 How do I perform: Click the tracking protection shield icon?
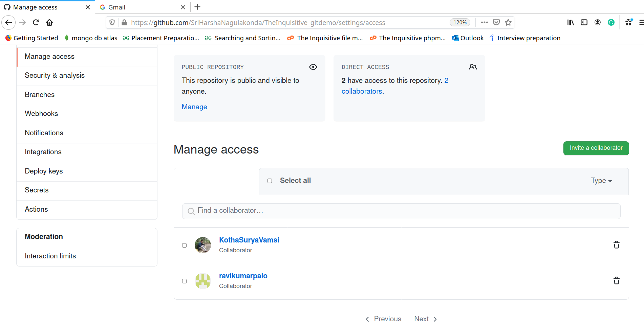[112, 22]
